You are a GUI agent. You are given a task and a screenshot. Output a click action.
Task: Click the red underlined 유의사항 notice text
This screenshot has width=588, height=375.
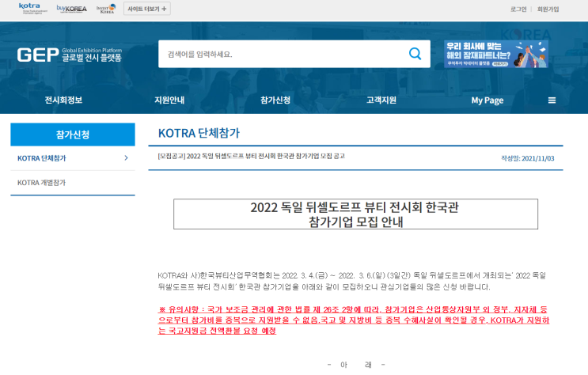point(353,320)
